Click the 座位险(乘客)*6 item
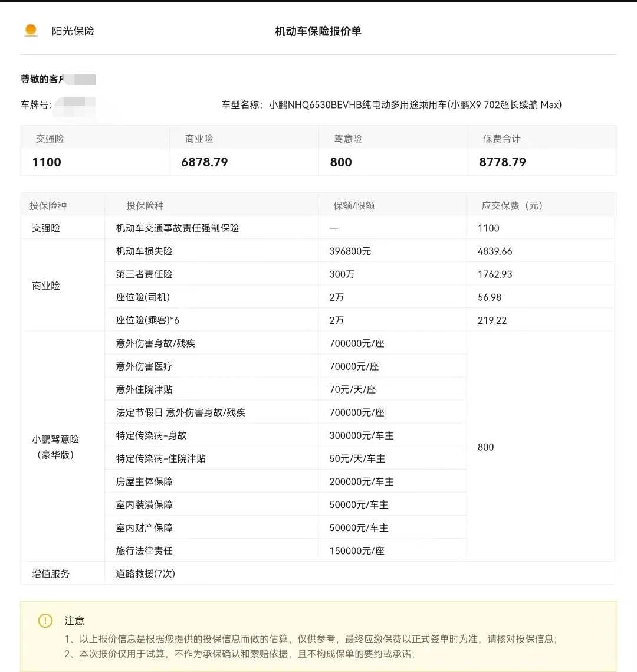The width and height of the screenshot is (637, 672). point(147,320)
